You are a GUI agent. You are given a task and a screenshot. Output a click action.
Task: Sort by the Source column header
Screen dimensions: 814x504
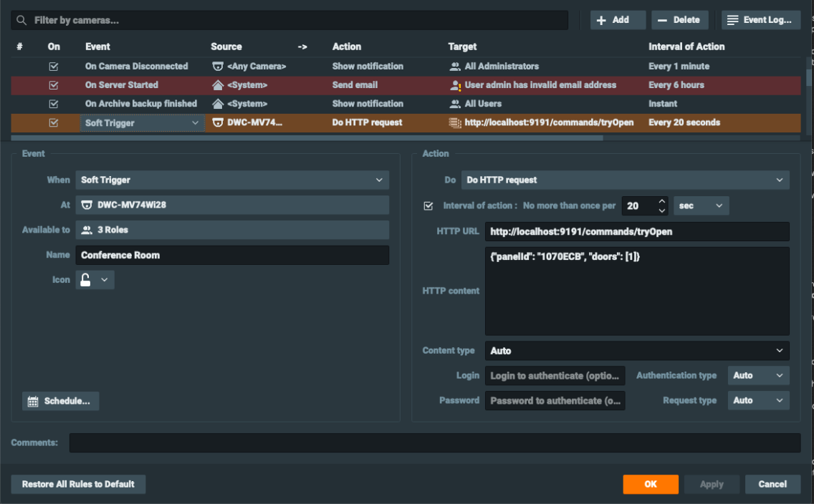click(x=226, y=47)
